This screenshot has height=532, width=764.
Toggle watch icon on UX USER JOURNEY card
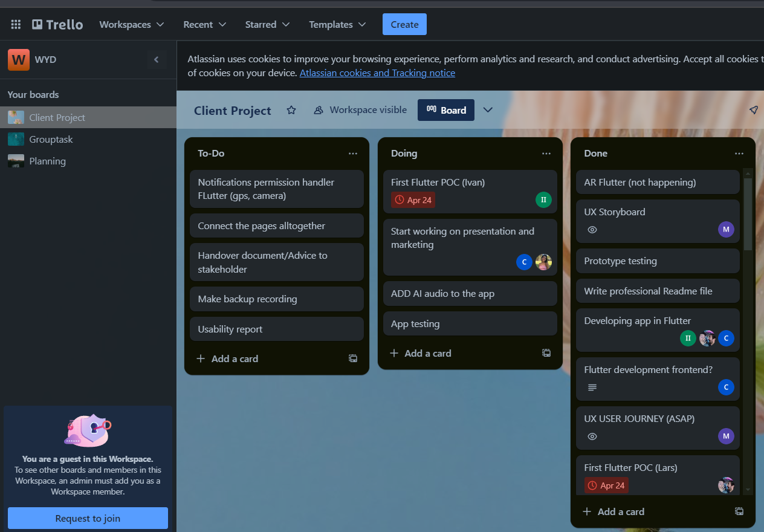(x=592, y=436)
